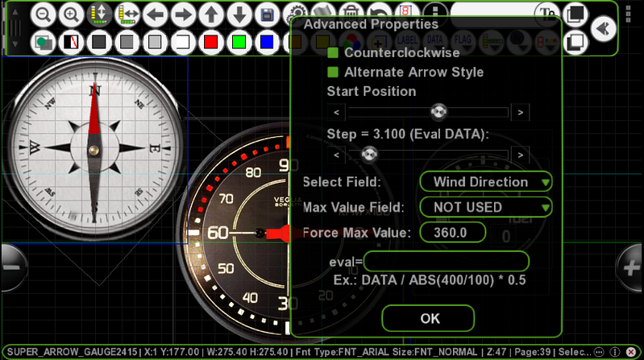Move element right with arrow icon
The height and width of the screenshot is (360, 644).
[183, 14]
